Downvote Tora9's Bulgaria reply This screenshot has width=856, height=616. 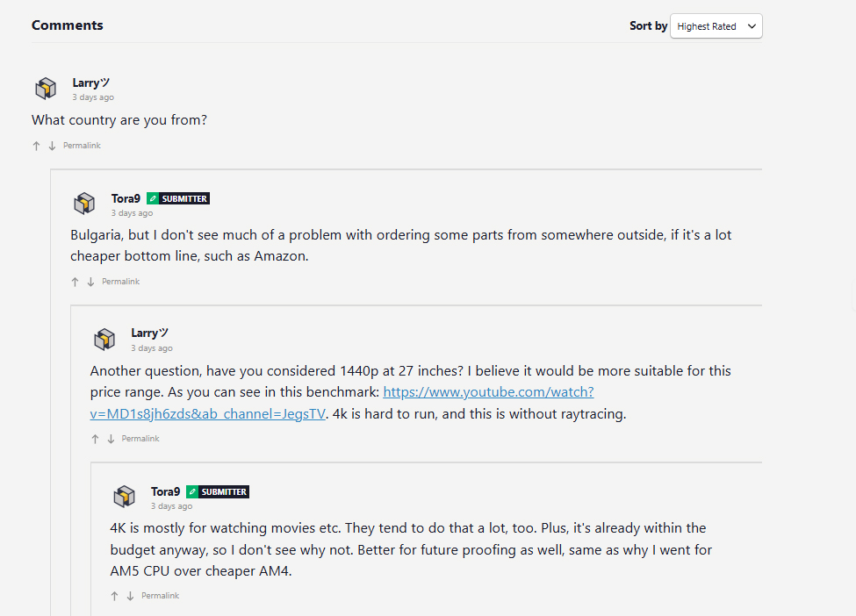(x=90, y=282)
